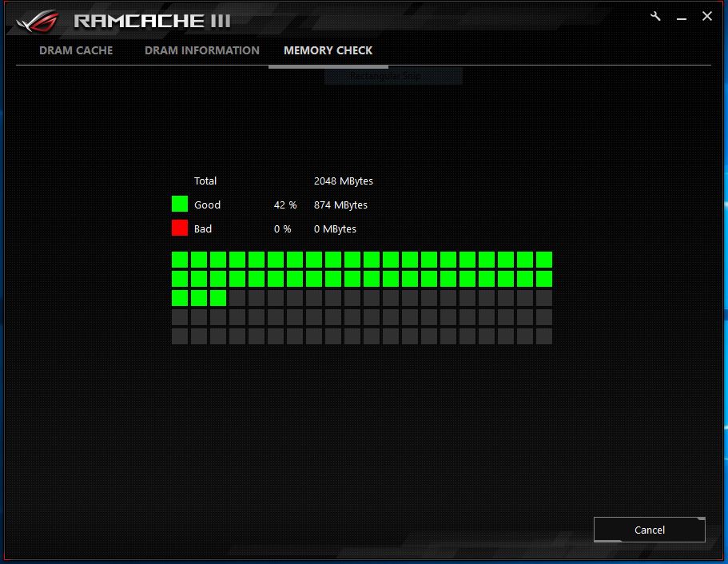
Task: Click the 0 % bad percentage
Action: point(282,228)
